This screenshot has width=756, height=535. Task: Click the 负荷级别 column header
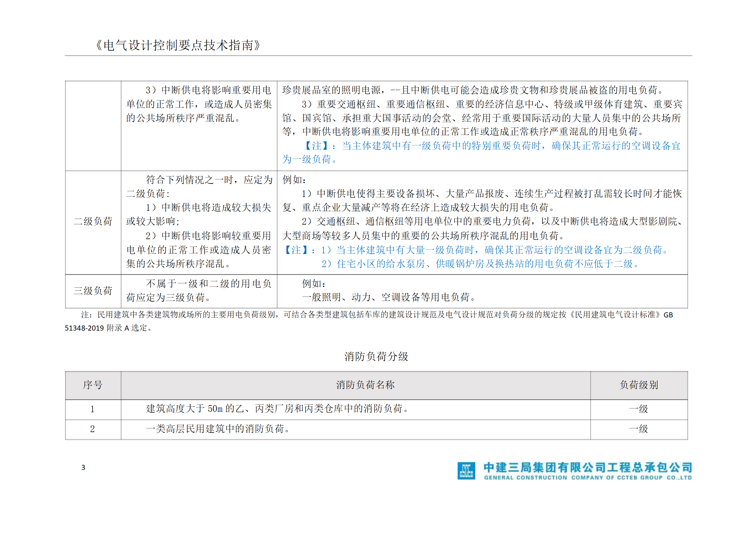tap(639, 385)
